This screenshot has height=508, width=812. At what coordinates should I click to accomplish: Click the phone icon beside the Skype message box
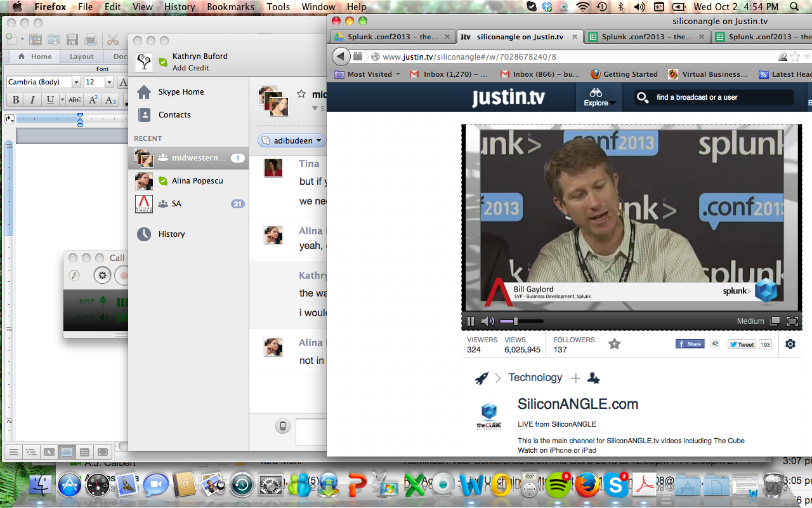click(283, 426)
